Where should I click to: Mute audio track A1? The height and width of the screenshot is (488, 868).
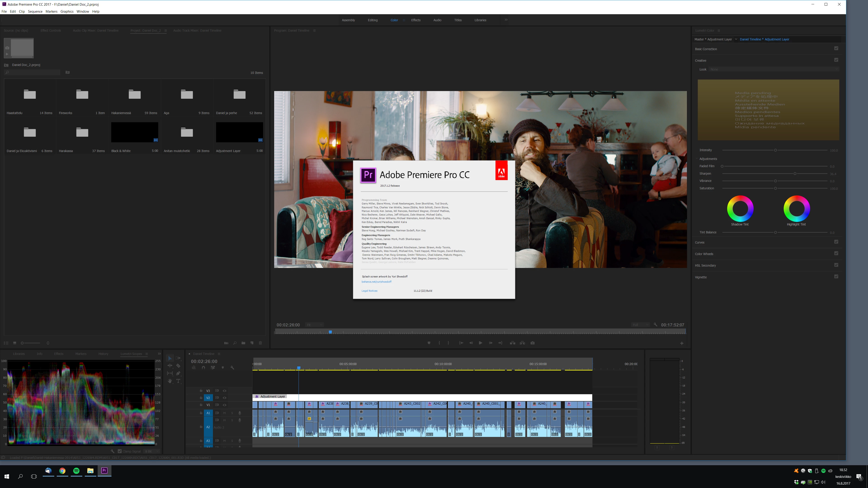224,413
